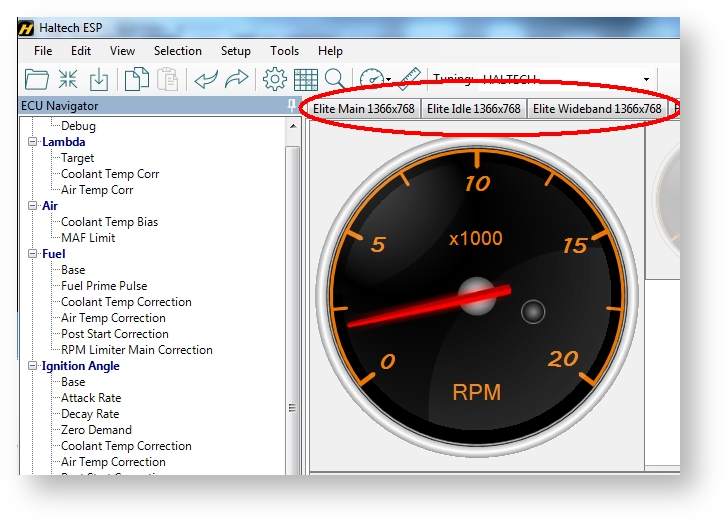This screenshot has height=523, width=728.
Task: Select Decay Rate item
Action: 90,414
